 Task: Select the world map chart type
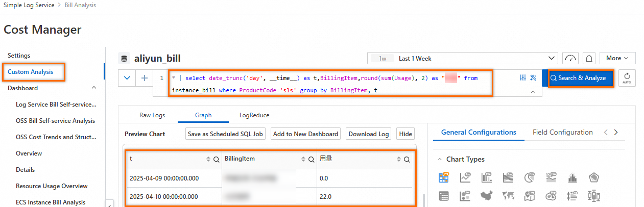(508, 196)
